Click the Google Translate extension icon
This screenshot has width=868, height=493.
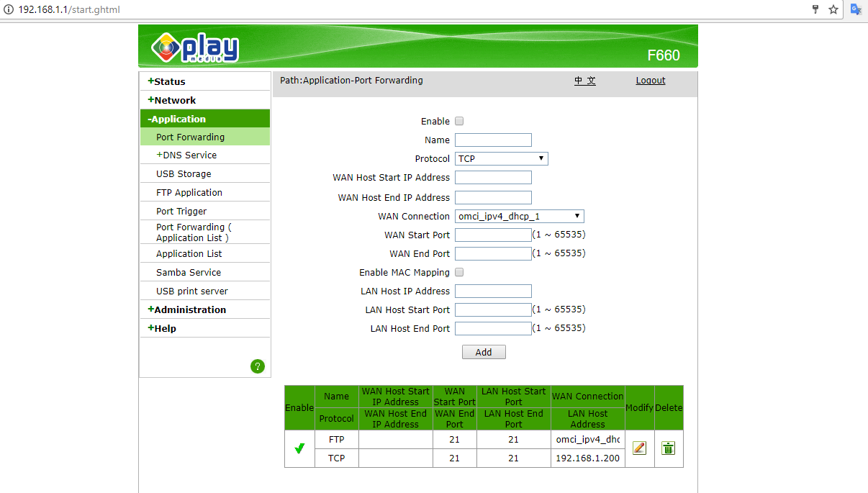tap(856, 9)
